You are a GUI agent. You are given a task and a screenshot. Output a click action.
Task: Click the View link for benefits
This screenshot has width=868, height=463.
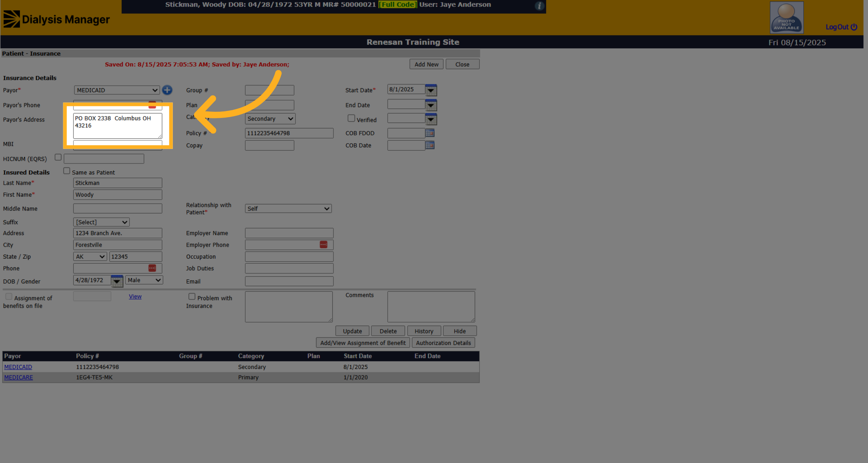pos(135,296)
